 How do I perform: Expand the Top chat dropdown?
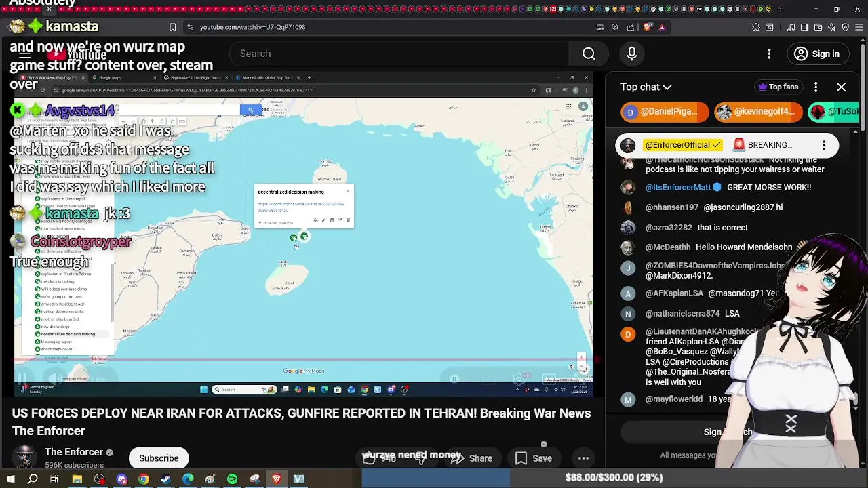click(x=646, y=87)
